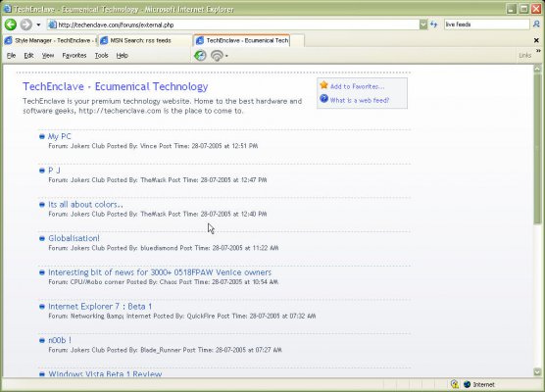Click post details text posted by QuickFire
Viewport: 545px width, 392px height.
click(181, 317)
